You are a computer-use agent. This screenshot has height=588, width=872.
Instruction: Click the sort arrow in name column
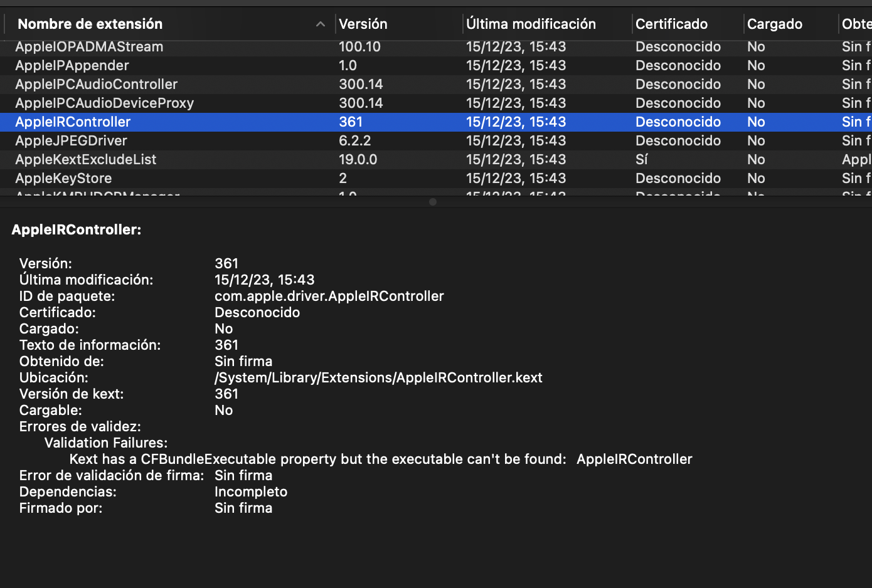[321, 24]
